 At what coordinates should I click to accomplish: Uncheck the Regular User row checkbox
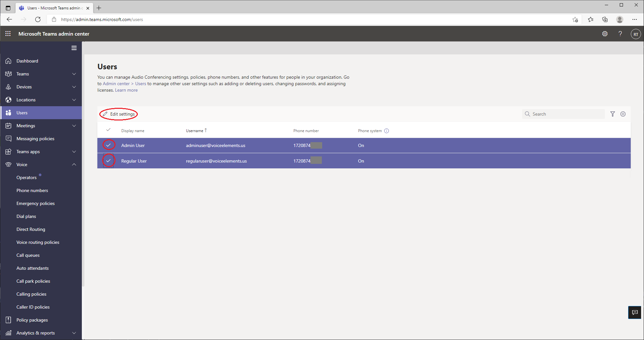click(x=109, y=161)
